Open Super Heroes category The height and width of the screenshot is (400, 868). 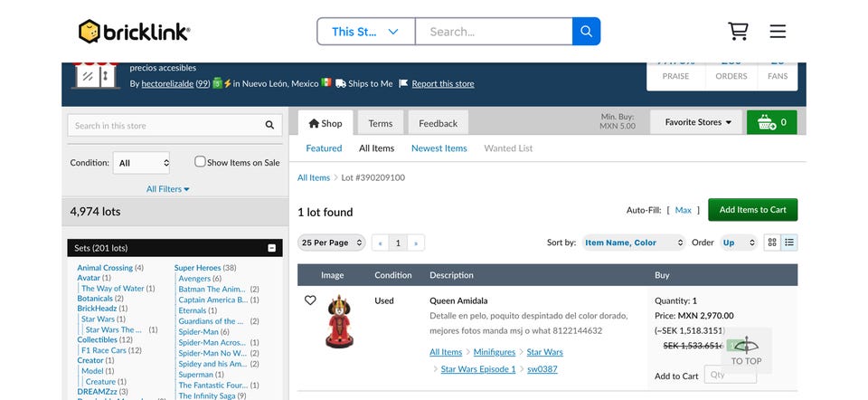tap(198, 268)
